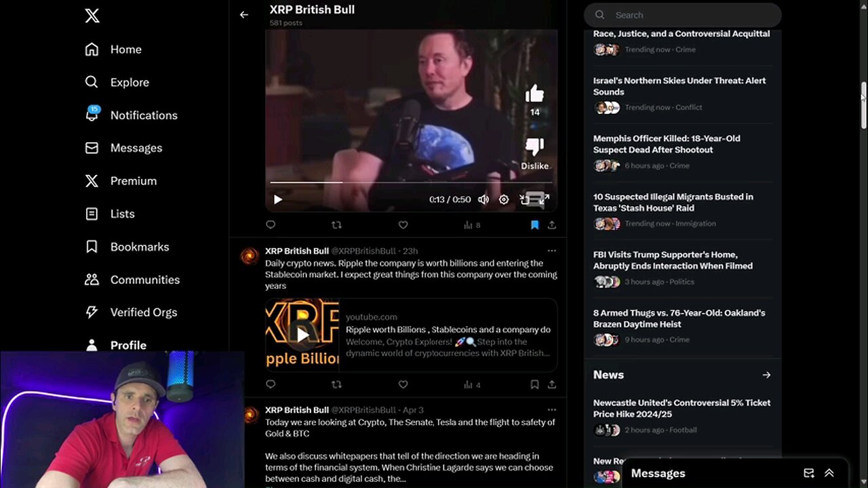Mute the video with the speaker icon
Image resolution: width=868 pixels, height=488 pixels.
(x=484, y=199)
